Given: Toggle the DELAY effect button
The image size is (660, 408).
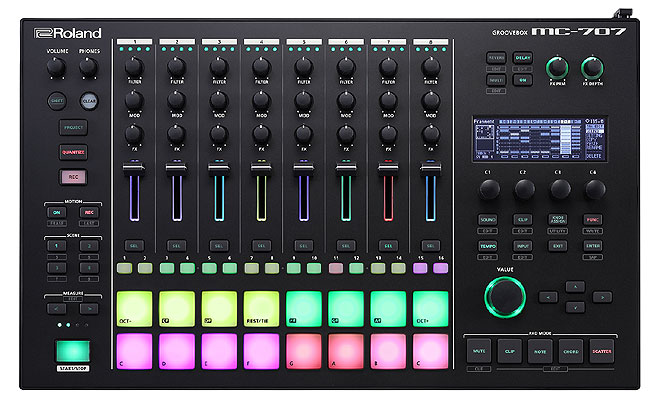Looking at the screenshot, I should click(522, 58).
